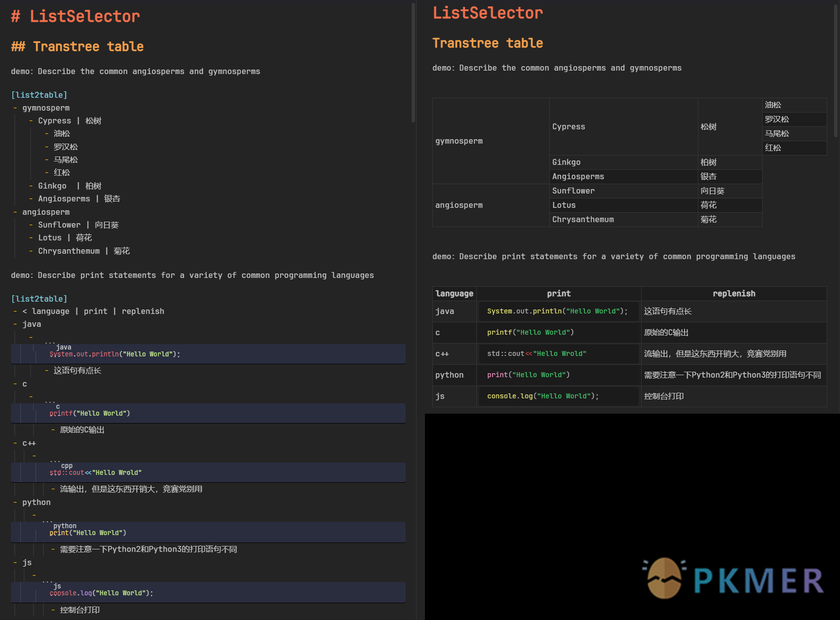Click the 'angiosperm' list item in editor

point(46,212)
